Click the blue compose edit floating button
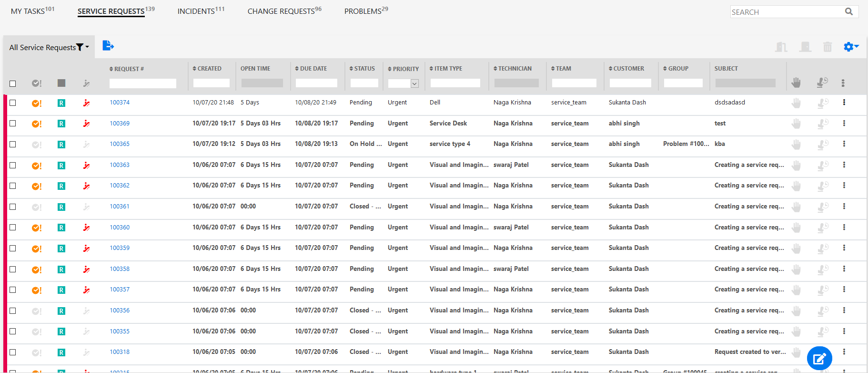The image size is (868, 373). pos(819,358)
